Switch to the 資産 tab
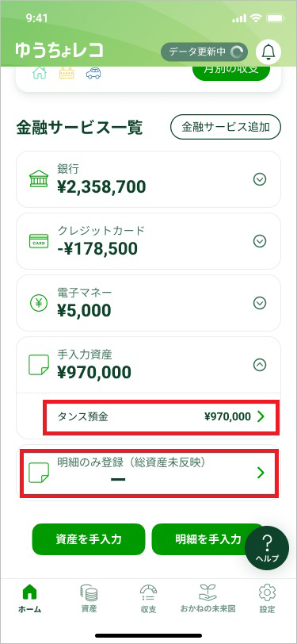The image size is (297, 644). [89, 599]
